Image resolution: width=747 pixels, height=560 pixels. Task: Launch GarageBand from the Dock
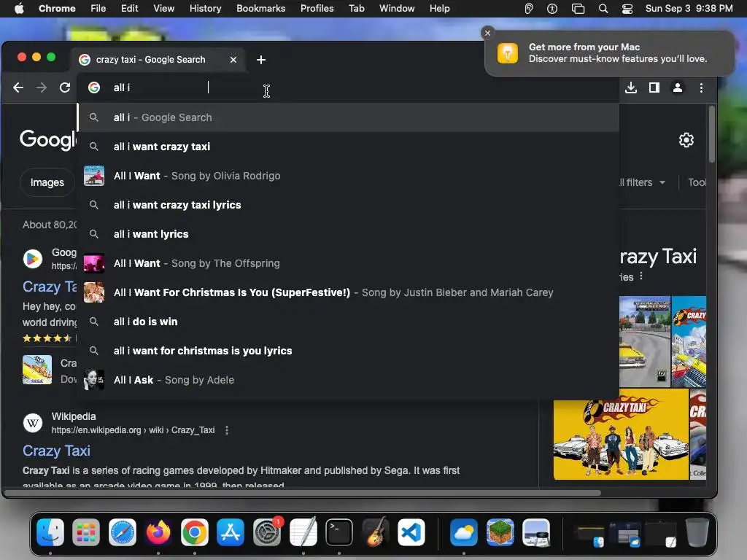pos(376,532)
